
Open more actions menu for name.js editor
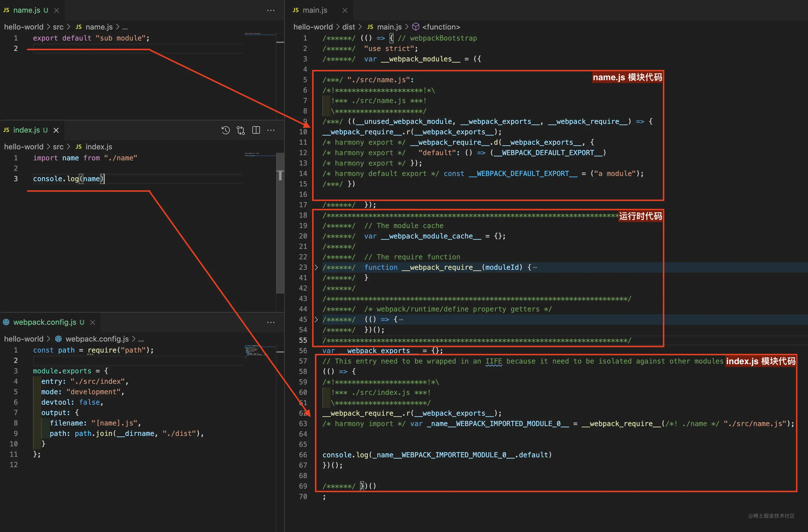pos(271,10)
